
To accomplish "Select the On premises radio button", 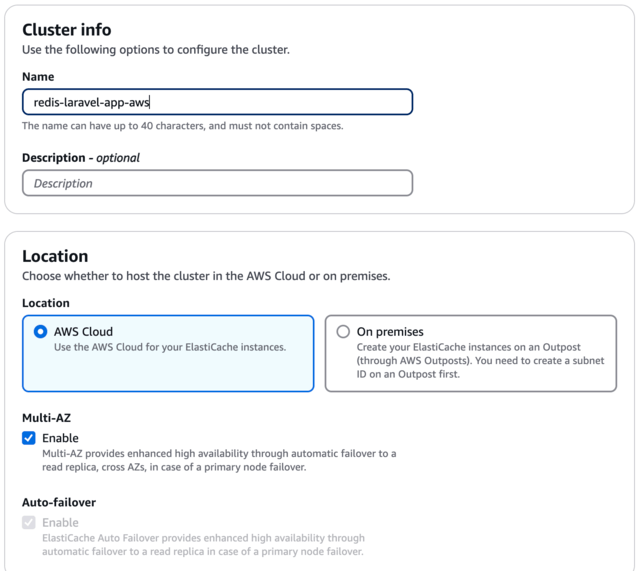I will click(x=343, y=331).
